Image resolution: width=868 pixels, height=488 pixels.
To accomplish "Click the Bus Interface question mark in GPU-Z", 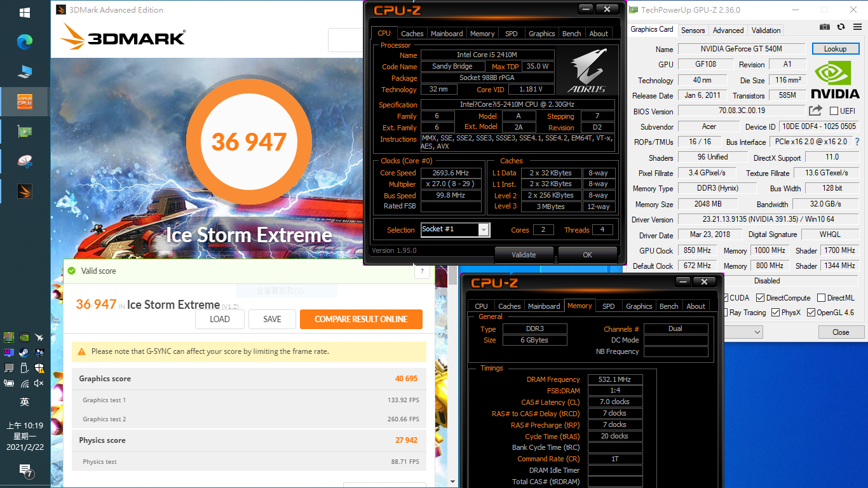I will (x=857, y=142).
